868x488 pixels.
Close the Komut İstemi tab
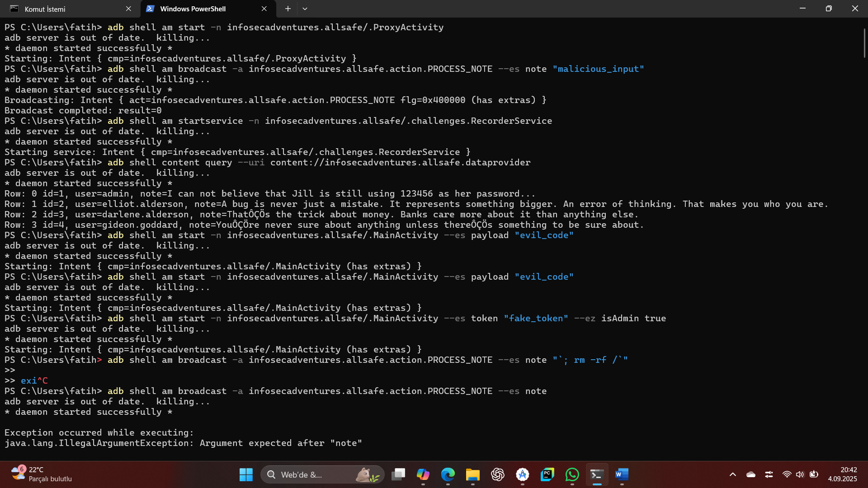click(128, 9)
